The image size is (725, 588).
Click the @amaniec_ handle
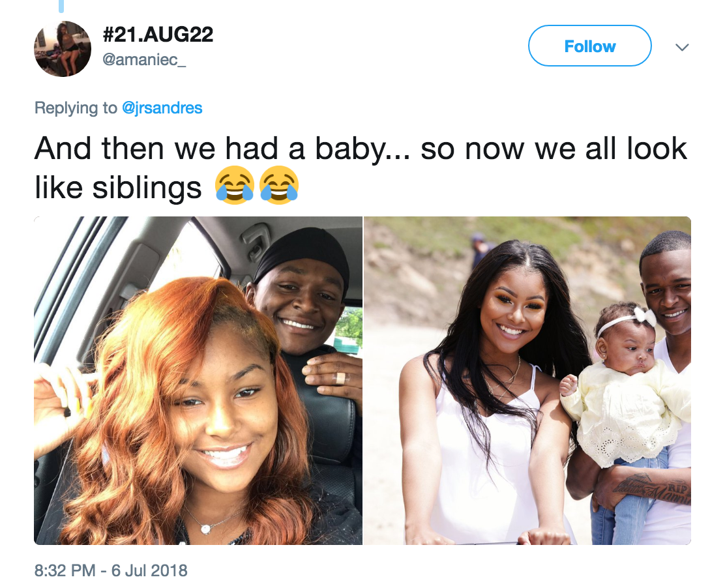point(144,59)
